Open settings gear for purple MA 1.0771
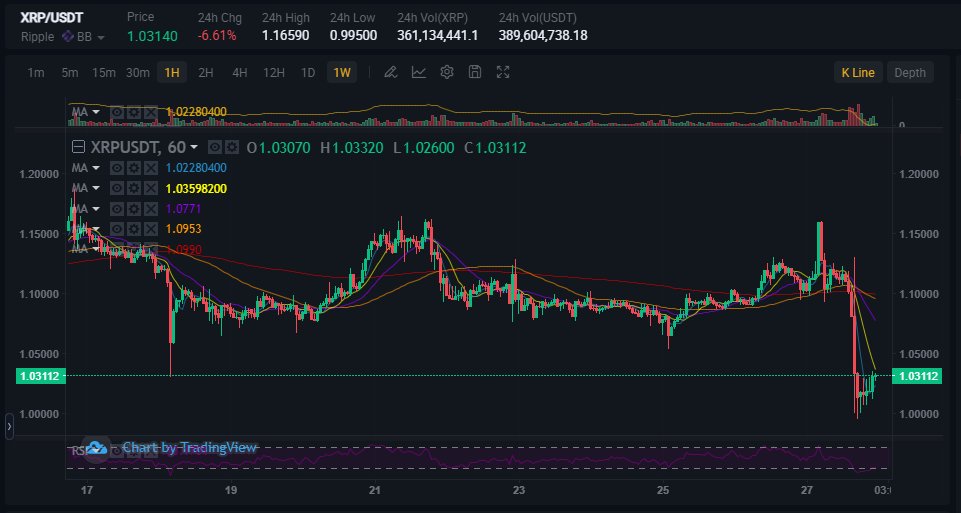The image size is (961, 513). [134, 208]
